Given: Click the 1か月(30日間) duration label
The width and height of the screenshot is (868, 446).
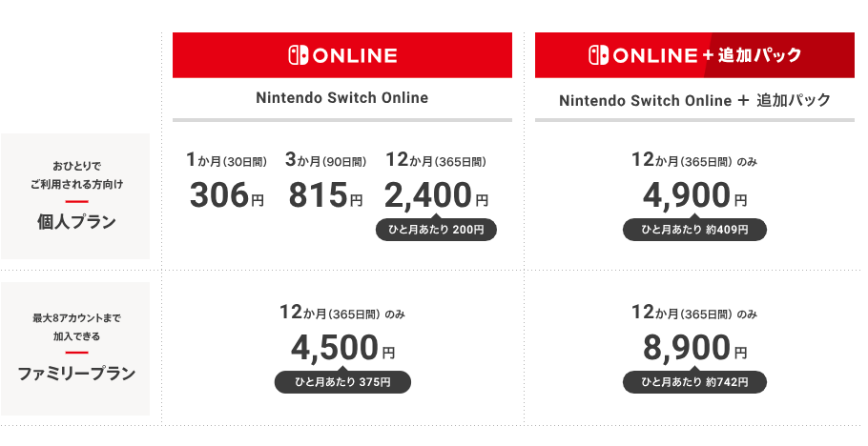Looking at the screenshot, I should pos(227,161).
